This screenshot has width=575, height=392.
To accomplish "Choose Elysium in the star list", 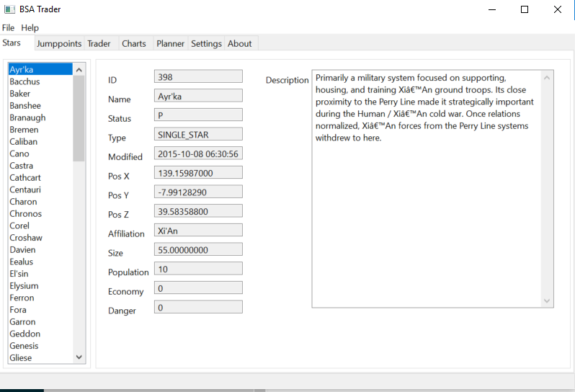I will 24,286.
